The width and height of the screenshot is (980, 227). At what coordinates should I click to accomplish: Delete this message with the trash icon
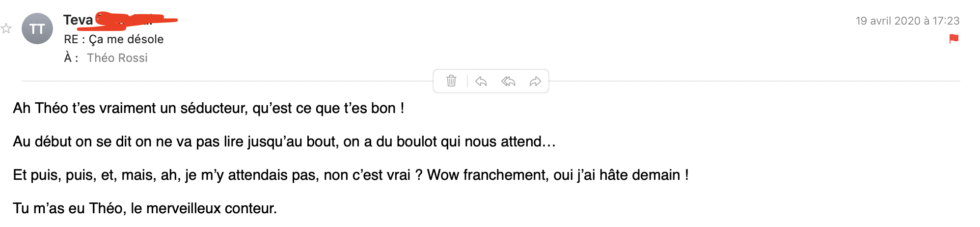click(x=451, y=81)
